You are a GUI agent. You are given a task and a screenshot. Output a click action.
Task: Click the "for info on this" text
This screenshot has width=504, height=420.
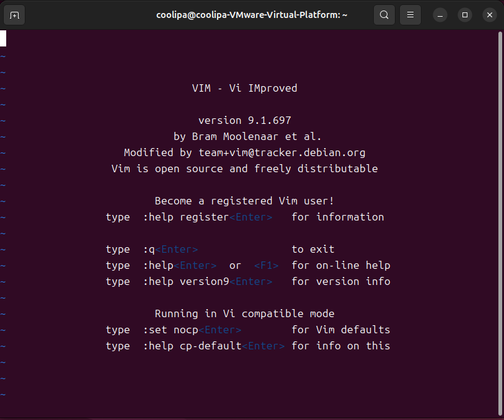tap(341, 346)
